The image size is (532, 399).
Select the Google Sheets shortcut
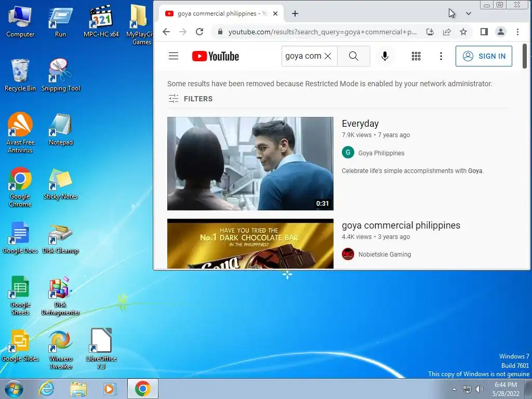pyautogui.click(x=20, y=295)
